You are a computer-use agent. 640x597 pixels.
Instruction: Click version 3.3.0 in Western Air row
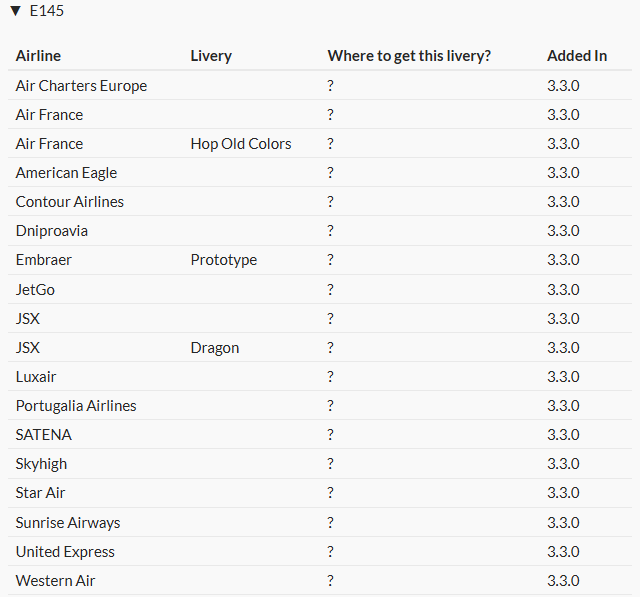point(563,581)
